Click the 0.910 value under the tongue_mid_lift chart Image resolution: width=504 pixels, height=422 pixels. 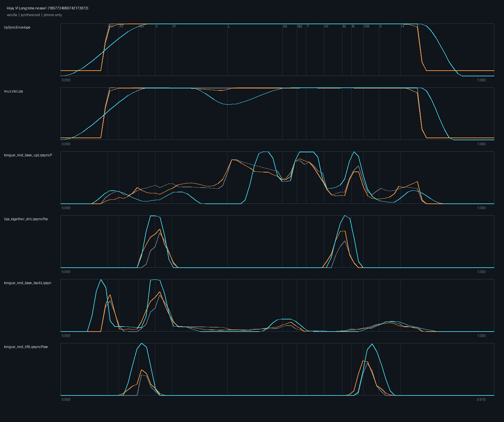[481, 399]
